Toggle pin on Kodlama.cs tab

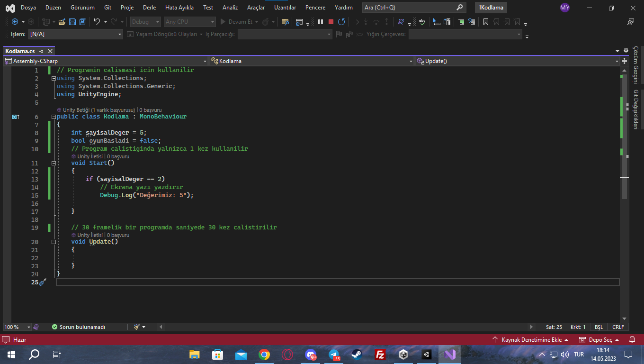tap(42, 51)
